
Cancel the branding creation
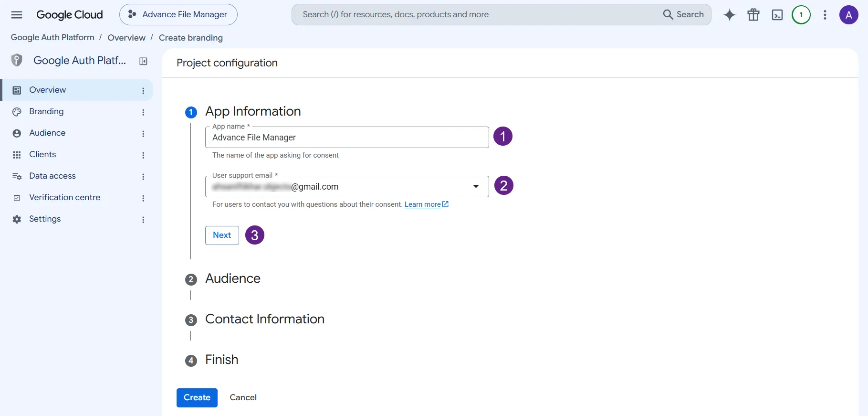(243, 398)
